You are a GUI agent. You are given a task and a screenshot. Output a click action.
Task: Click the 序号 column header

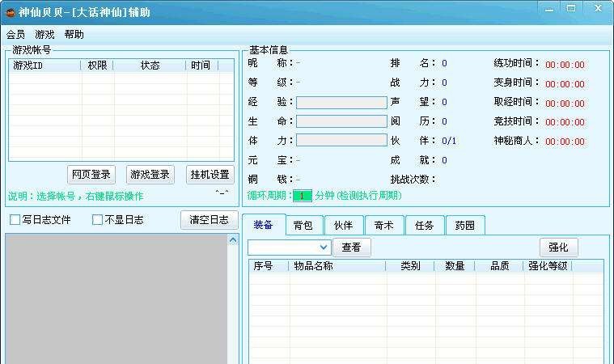click(269, 266)
